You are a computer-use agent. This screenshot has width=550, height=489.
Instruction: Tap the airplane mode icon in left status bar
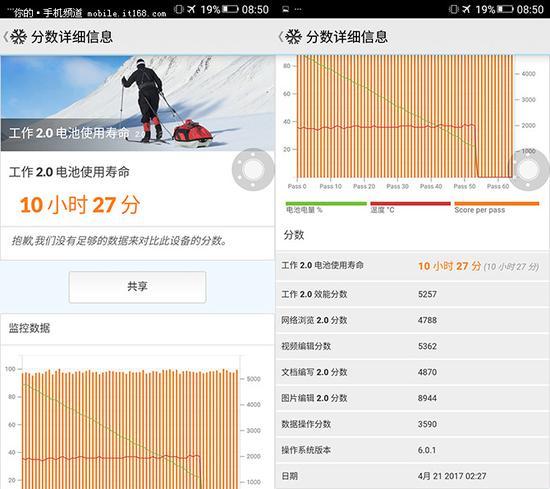191,9
